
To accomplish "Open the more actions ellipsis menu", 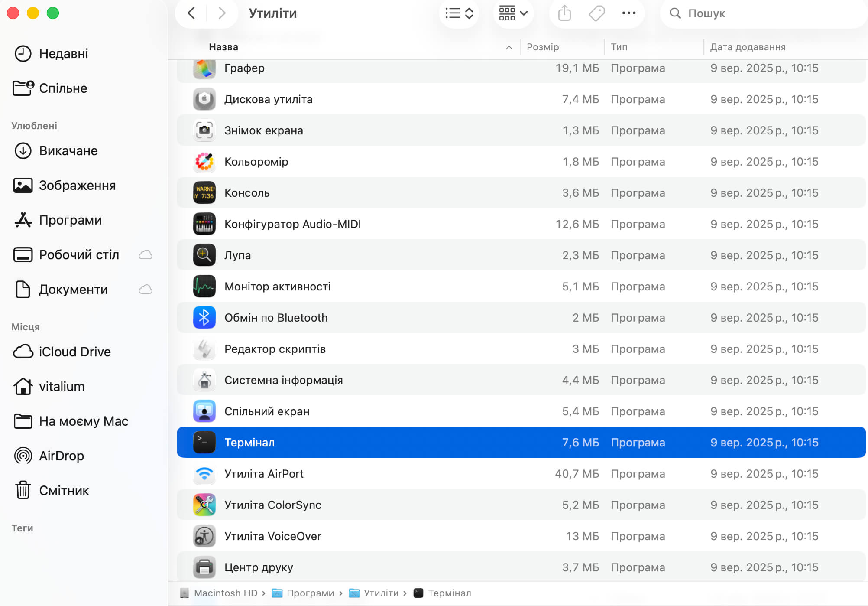I will point(628,13).
